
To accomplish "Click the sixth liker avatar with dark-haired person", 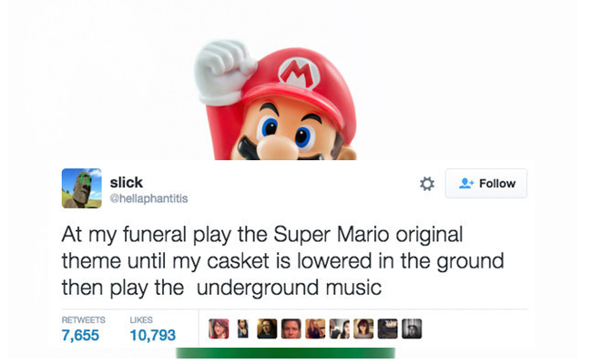I will click(340, 329).
